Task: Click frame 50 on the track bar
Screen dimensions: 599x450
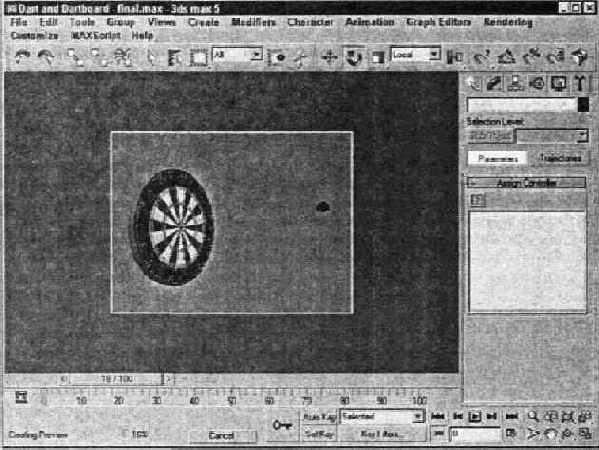Action: (x=232, y=400)
